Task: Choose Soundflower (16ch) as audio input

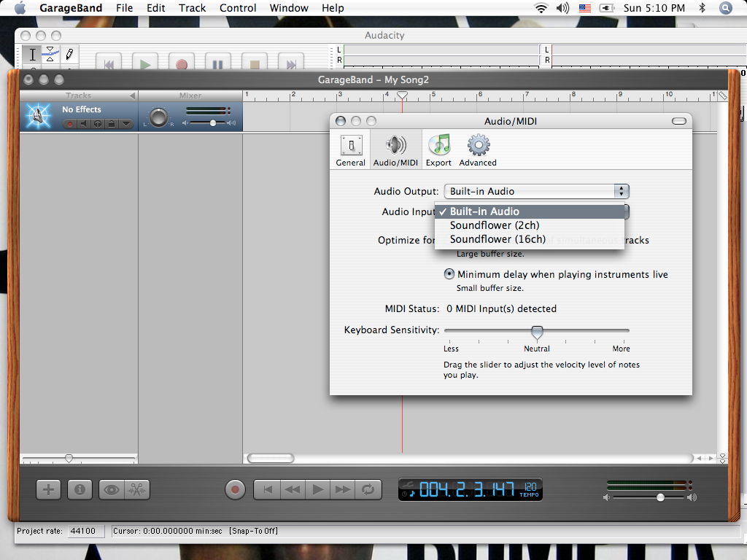Action: 530,239
